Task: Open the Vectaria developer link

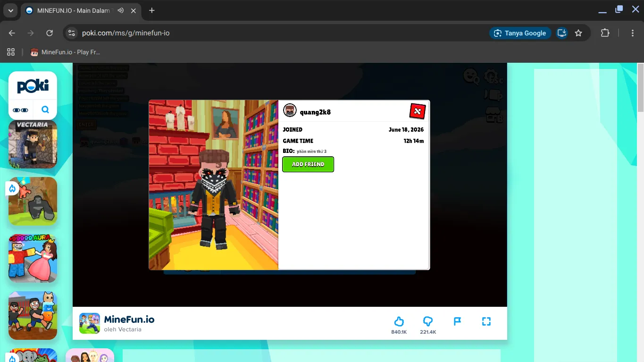Action: [x=123, y=329]
